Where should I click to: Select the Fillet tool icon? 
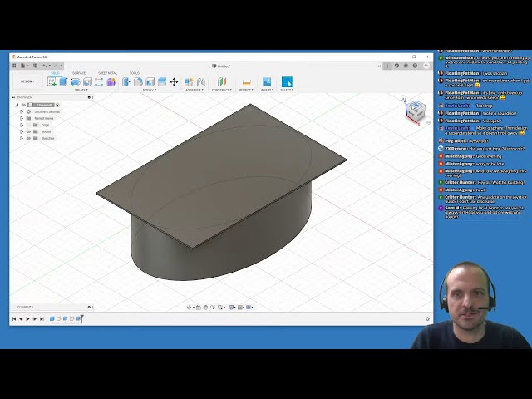coord(138,81)
